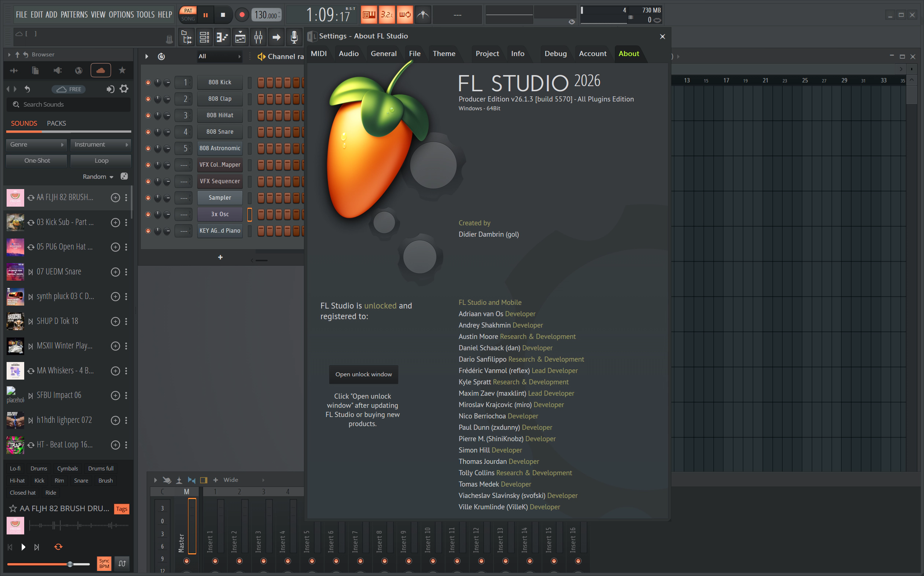Open the Random sort dropdown
This screenshot has width=924, height=576.
coord(98,177)
